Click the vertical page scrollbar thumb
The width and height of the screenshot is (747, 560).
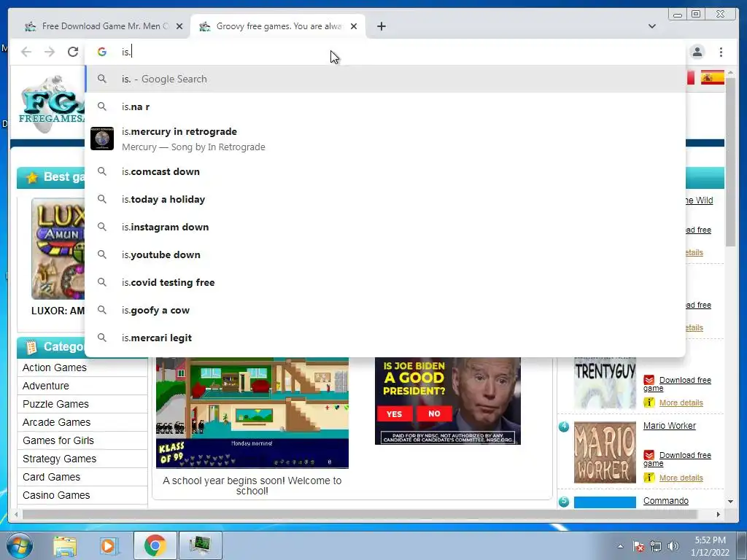pyautogui.click(x=730, y=162)
